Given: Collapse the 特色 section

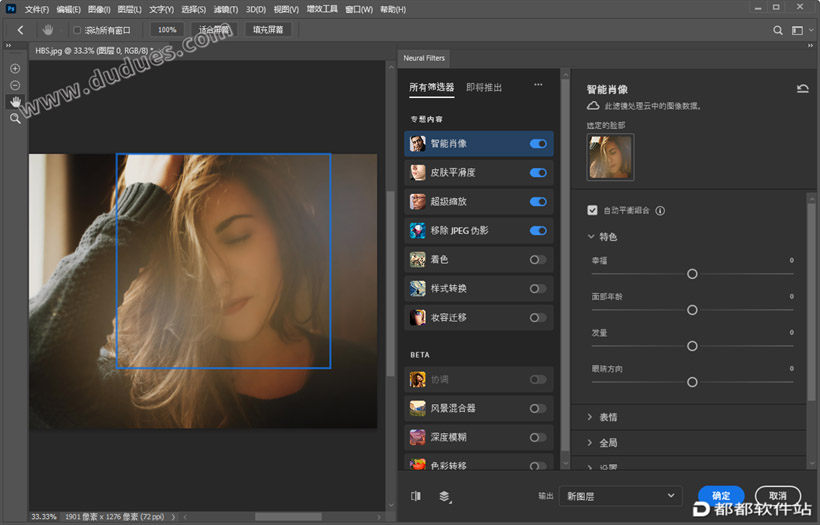Looking at the screenshot, I should pos(591,236).
